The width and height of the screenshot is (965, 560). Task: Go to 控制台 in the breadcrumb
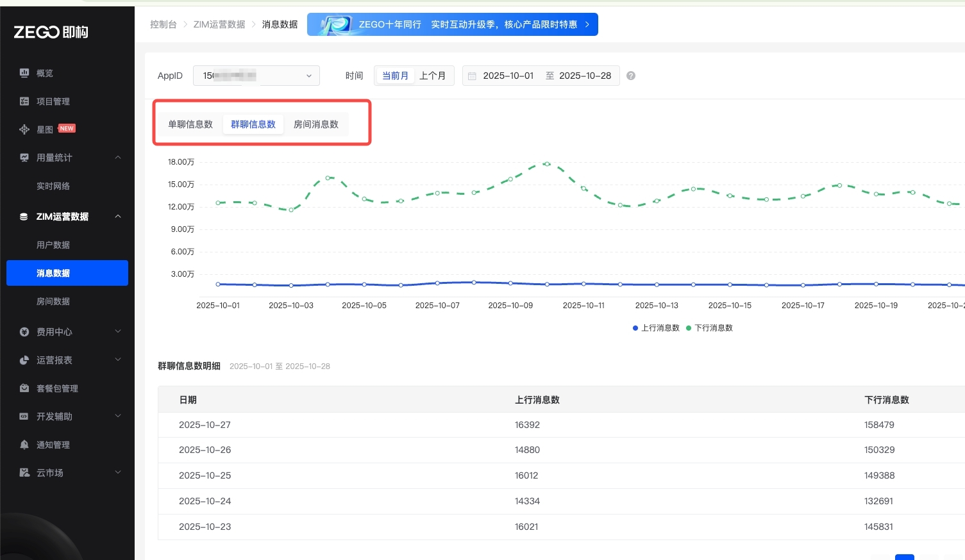163,24
